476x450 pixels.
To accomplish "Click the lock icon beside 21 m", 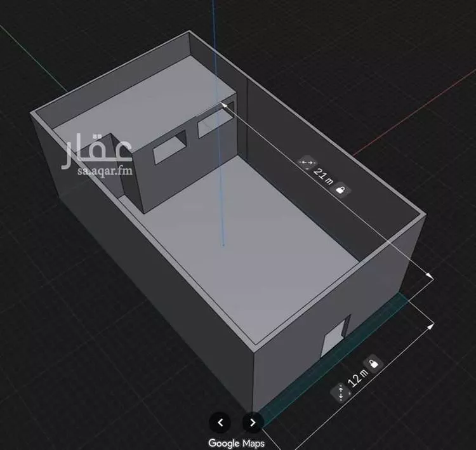I will (340, 190).
